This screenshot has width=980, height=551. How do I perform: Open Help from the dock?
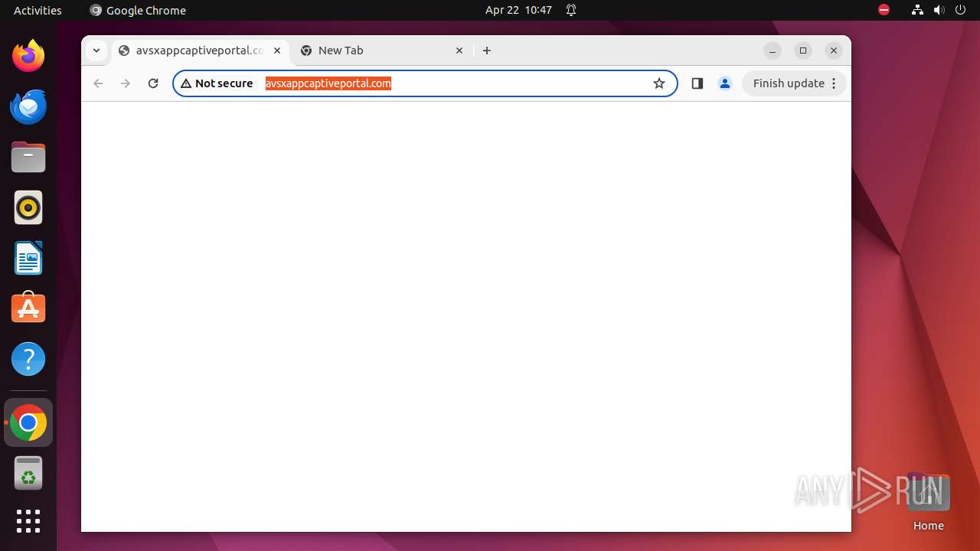pos(28,359)
